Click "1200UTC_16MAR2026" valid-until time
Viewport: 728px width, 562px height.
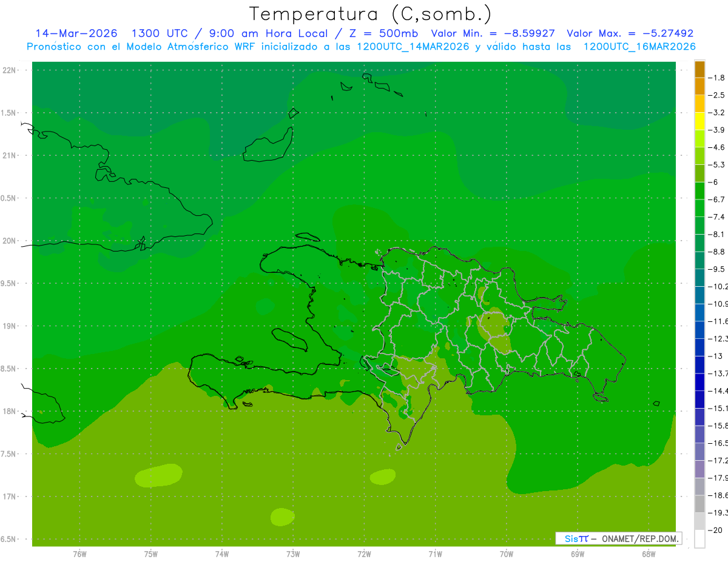[639, 47]
